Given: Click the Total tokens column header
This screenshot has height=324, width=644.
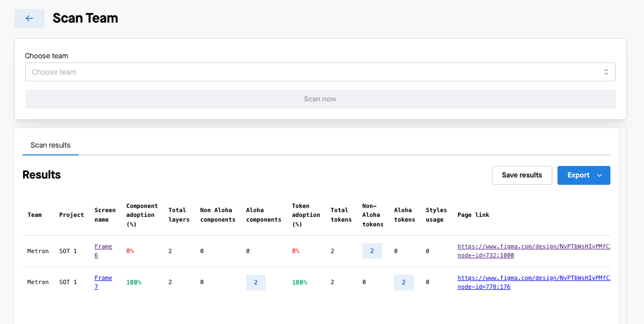Looking at the screenshot, I should (341, 215).
